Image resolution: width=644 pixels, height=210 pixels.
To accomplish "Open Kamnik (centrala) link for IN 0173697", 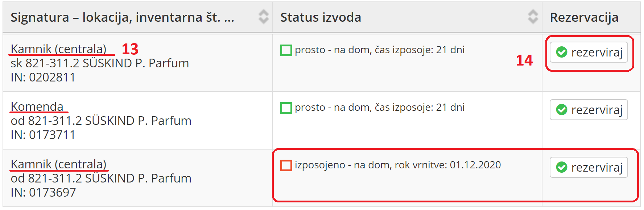I will 58,164.
